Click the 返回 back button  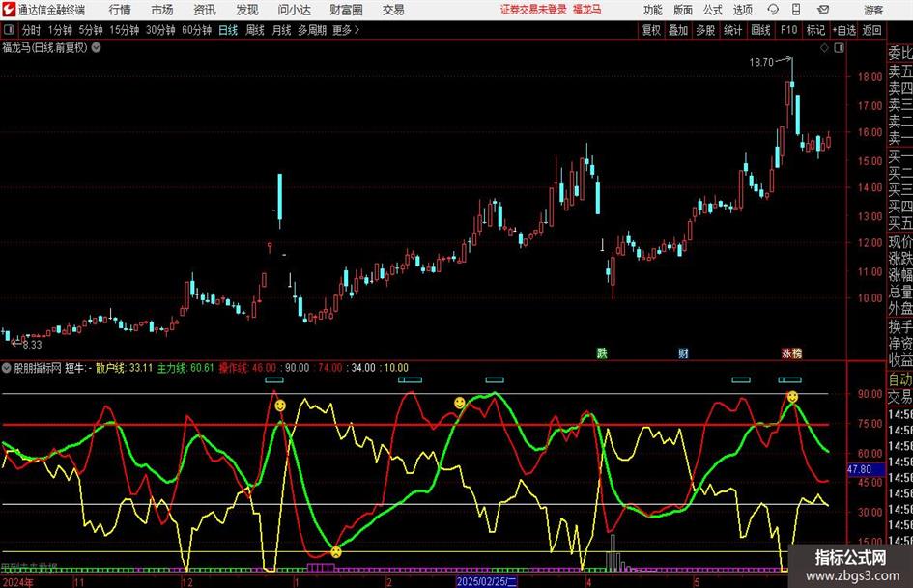(871, 30)
